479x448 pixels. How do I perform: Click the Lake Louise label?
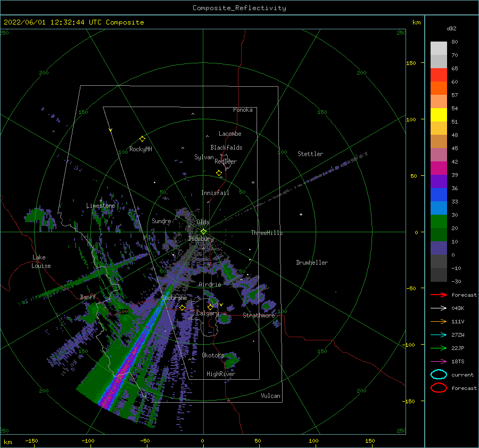pyautogui.click(x=41, y=262)
